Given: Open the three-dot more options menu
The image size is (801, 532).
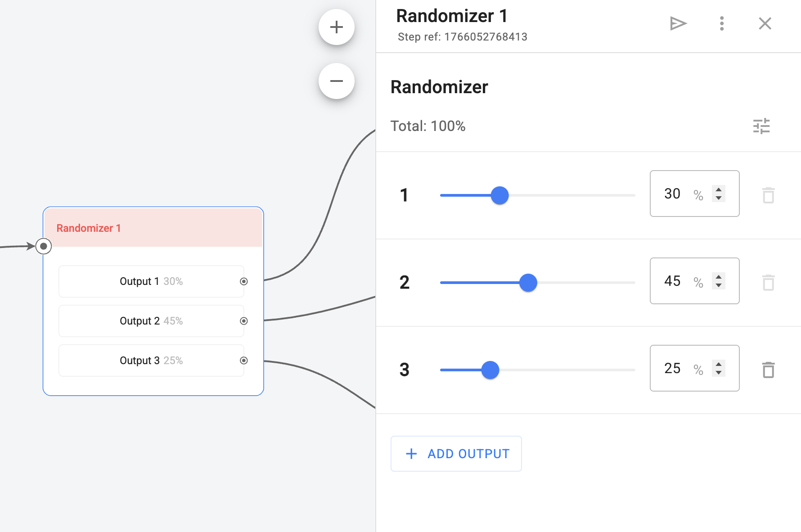Looking at the screenshot, I should click(722, 23).
